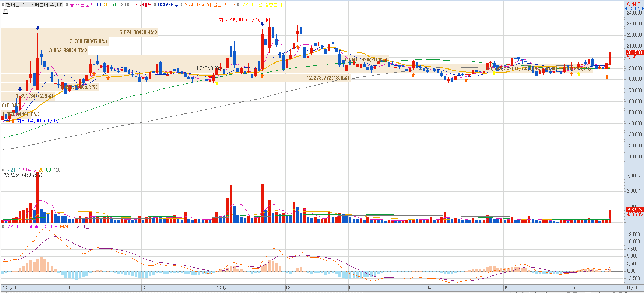Click the square marker before MACD-sig와 골든크로스
Image resolution: width=644 pixels, height=293 pixels.
(x=182, y=5)
